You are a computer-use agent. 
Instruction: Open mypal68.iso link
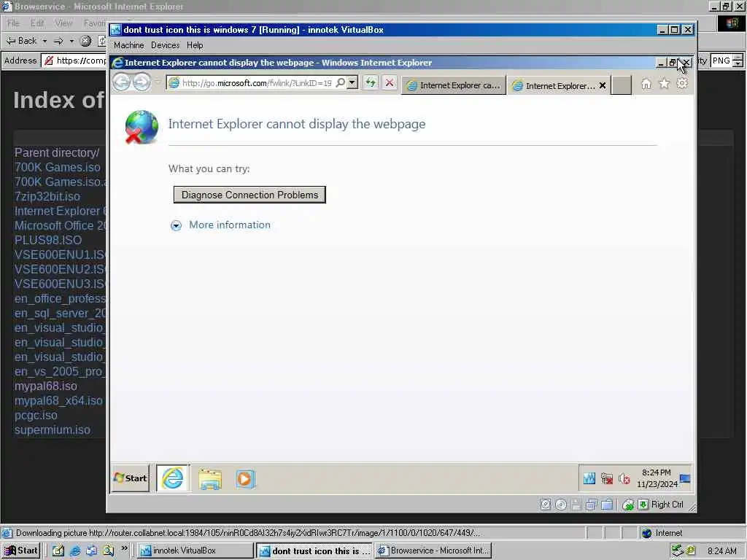46,386
